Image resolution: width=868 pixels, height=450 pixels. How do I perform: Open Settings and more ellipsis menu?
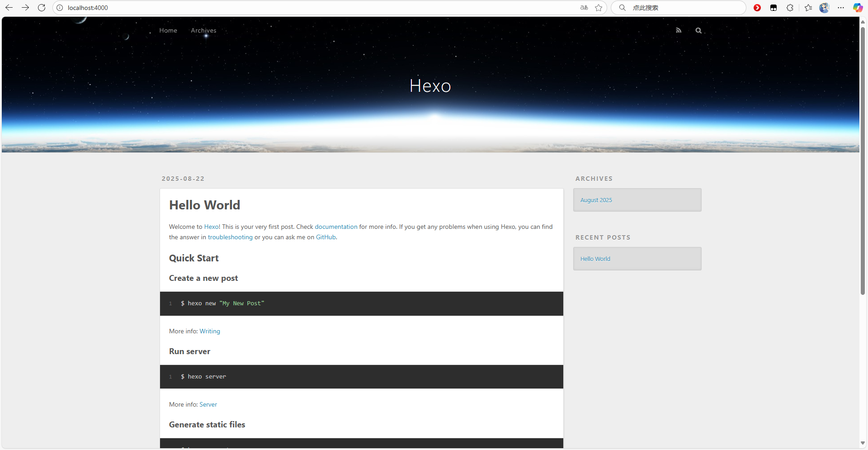(x=841, y=8)
